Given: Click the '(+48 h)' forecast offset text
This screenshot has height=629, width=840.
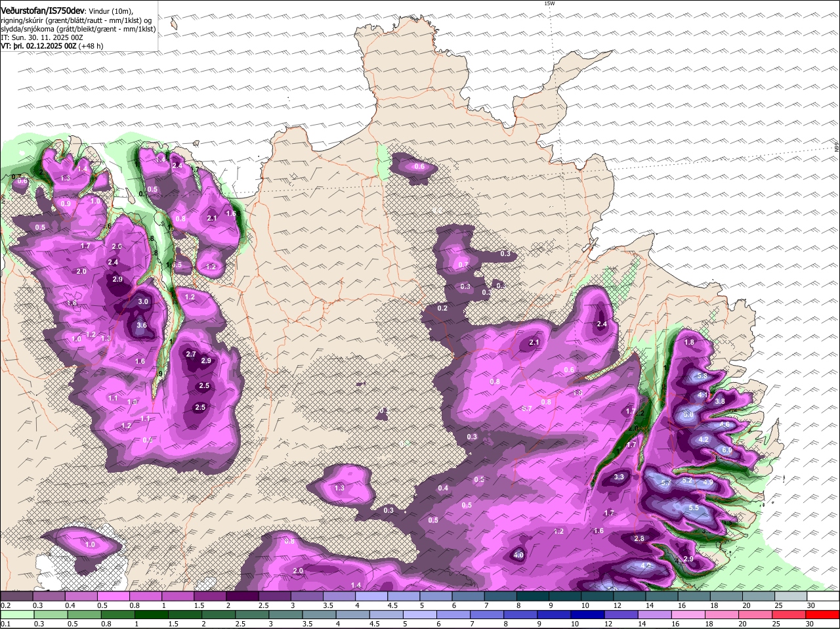Looking at the screenshot, I should [91, 46].
